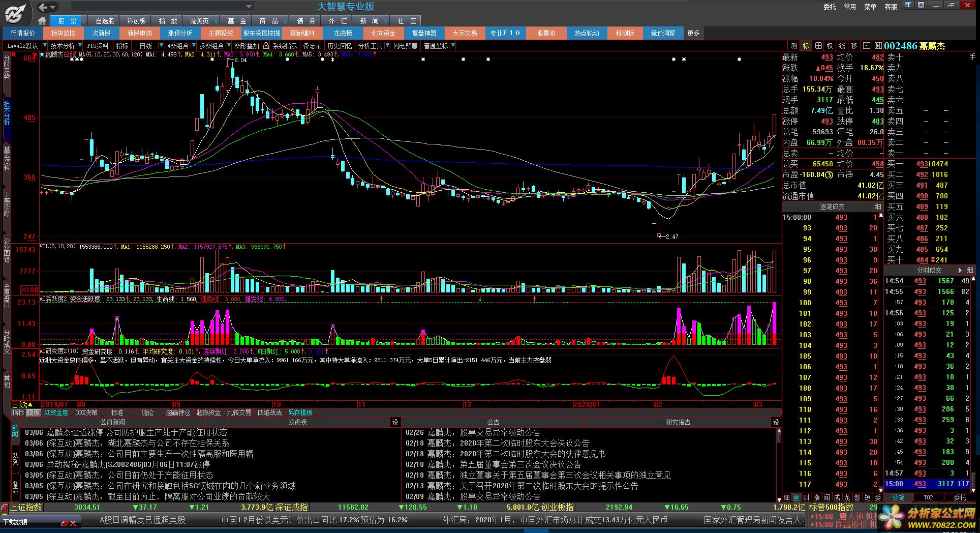
Task: Click the collapse side panel icon
Action: [878, 46]
